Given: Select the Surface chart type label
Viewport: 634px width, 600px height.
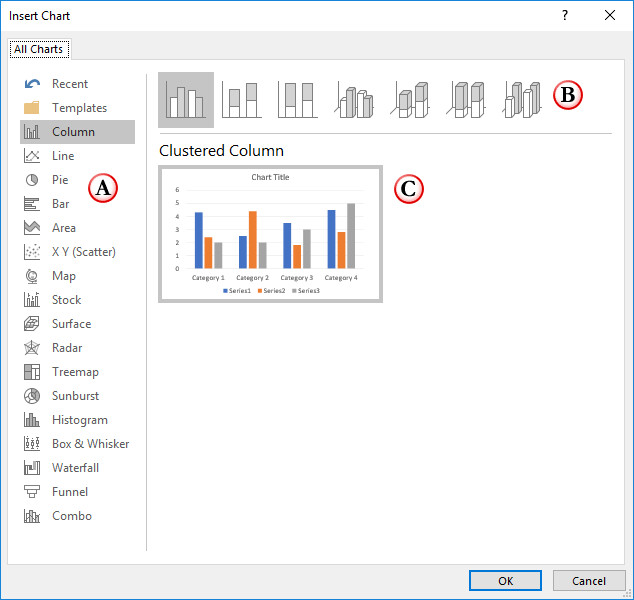Looking at the screenshot, I should click(72, 323).
